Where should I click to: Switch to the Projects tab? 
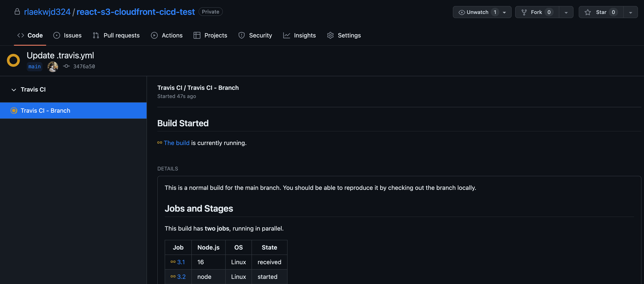click(210, 35)
